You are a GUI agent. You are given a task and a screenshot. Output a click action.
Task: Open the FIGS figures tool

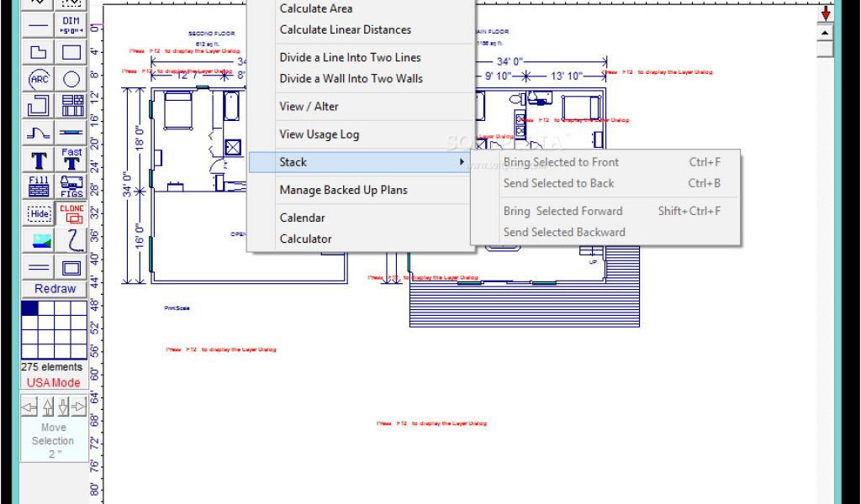click(x=71, y=186)
